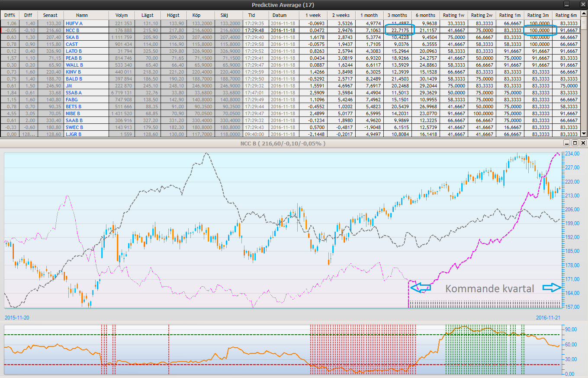Viewport: 588px width, 378px height.
Task: Select the SWEC B stock name
Action: tap(74, 127)
